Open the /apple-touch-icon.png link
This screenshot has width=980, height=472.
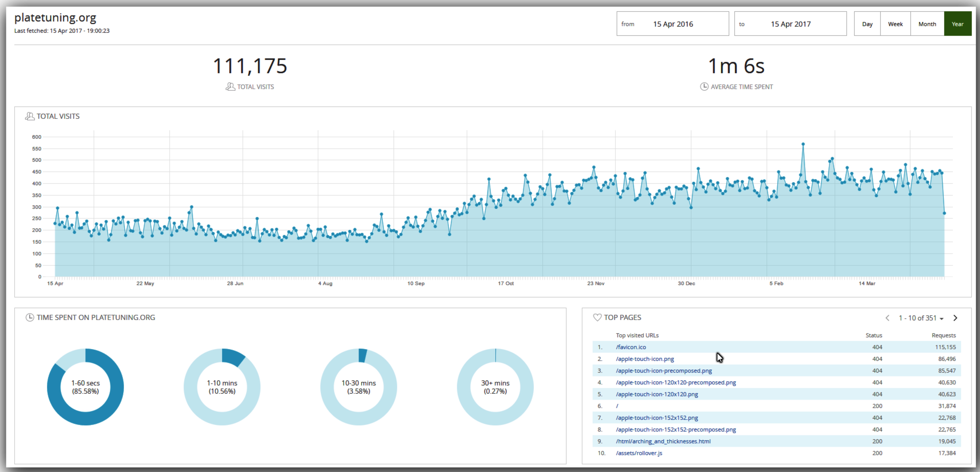click(x=645, y=359)
